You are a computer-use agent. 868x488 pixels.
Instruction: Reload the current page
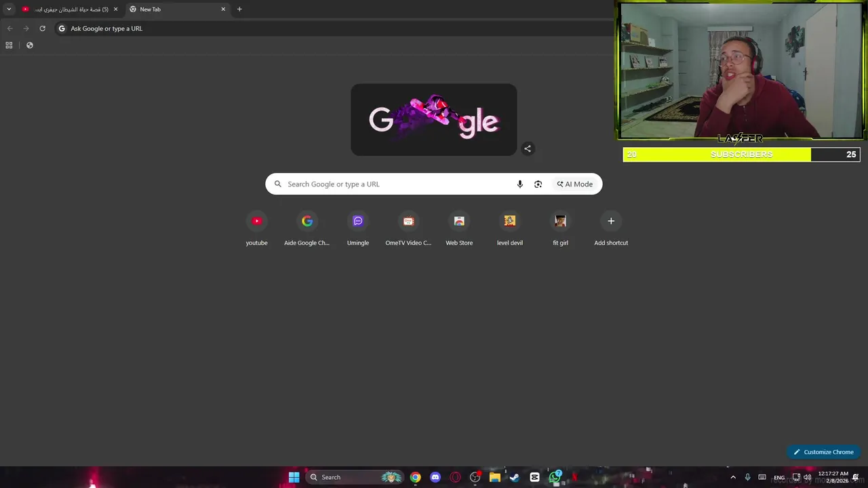click(x=42, y=28)
